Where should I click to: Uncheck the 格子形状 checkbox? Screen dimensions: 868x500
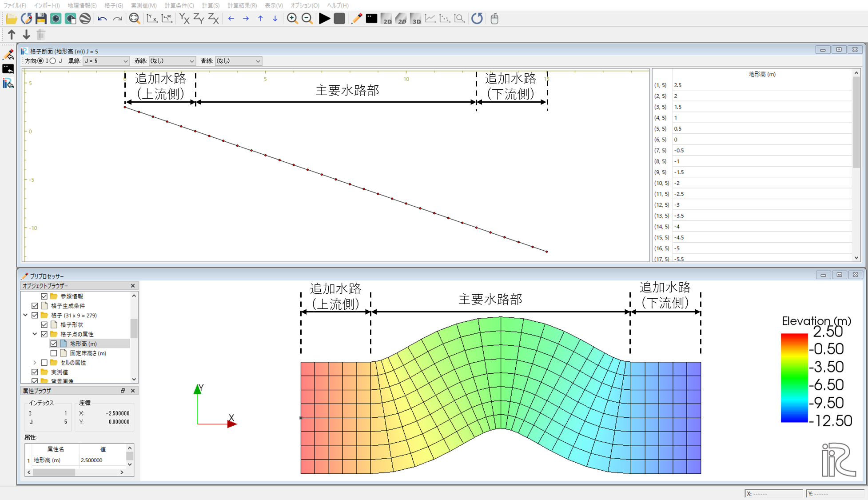tap(44, 324)
